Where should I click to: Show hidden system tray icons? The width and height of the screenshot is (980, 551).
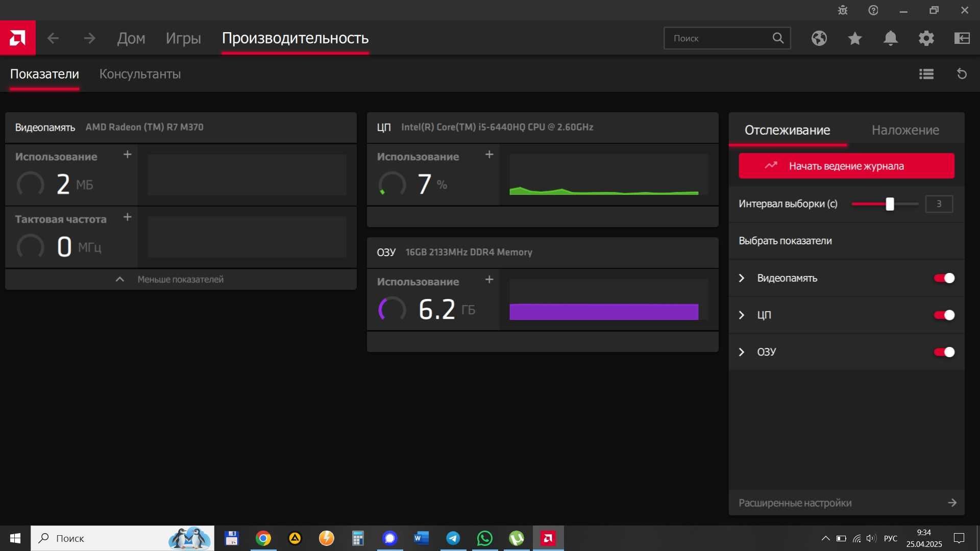point(825,538)
